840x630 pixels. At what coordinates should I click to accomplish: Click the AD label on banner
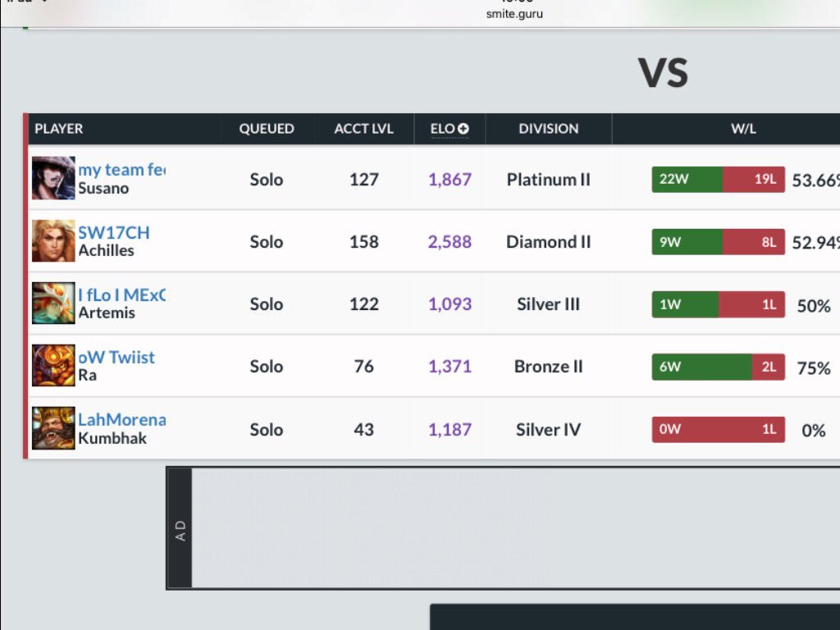[x=180, y=531]
